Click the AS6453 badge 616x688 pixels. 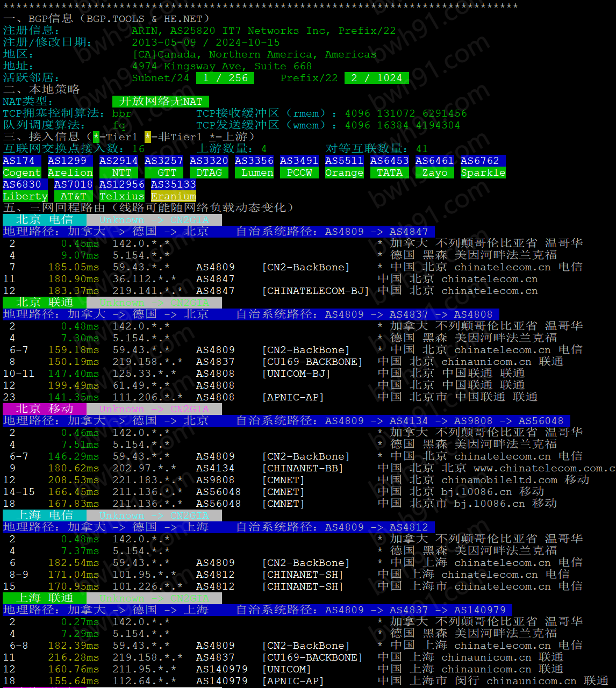390,161
